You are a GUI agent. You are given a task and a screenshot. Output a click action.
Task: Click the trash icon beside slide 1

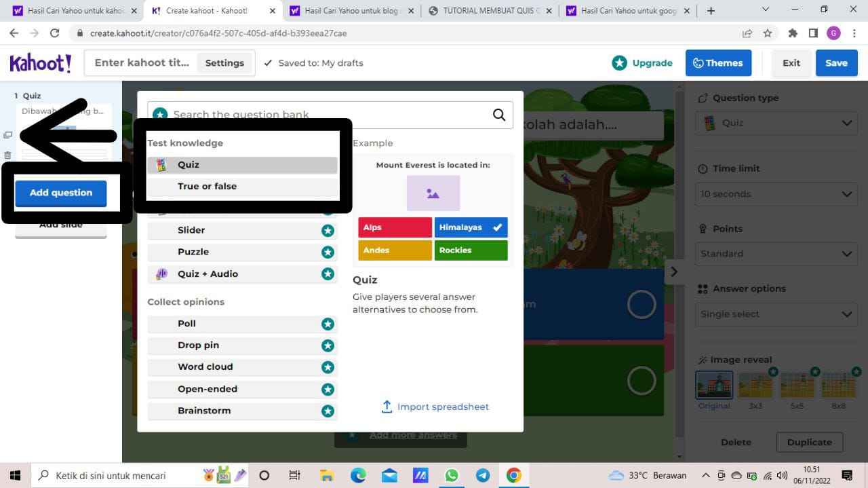[7, 155]
